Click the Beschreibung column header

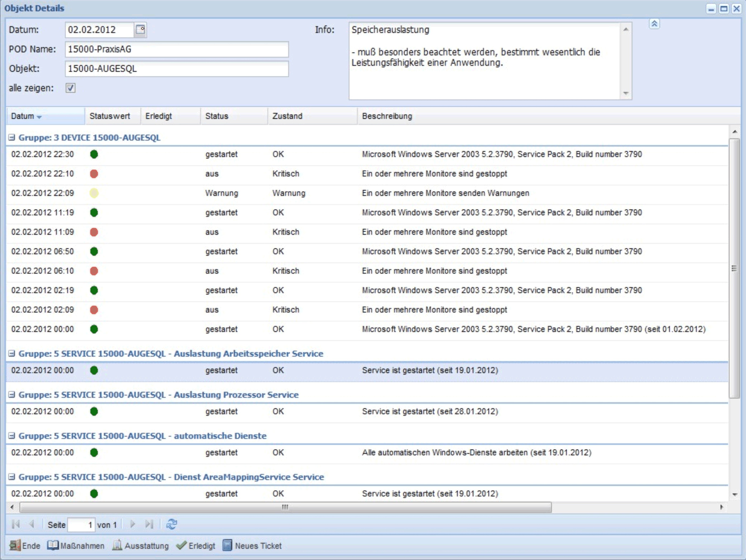[387, 116]
